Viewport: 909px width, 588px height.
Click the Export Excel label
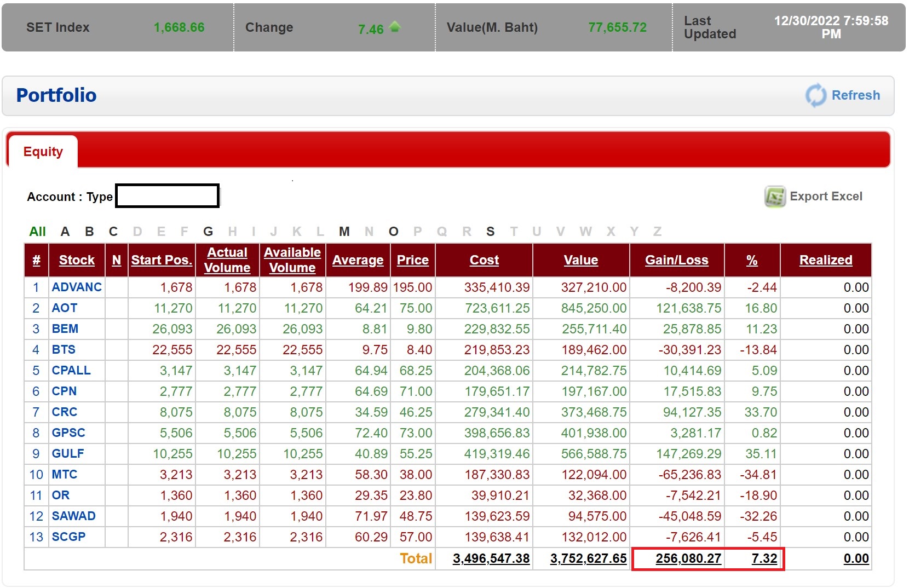pyautogui.click(x=826, y=197)
